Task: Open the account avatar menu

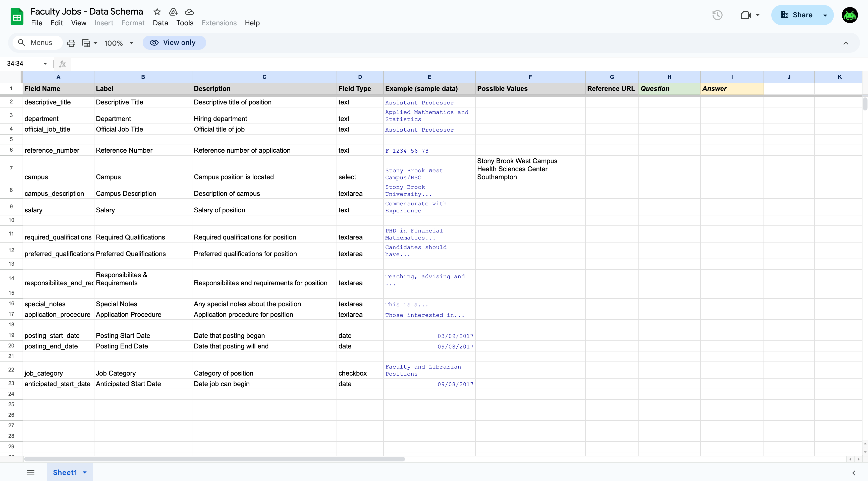Action: tap(849, 15)
